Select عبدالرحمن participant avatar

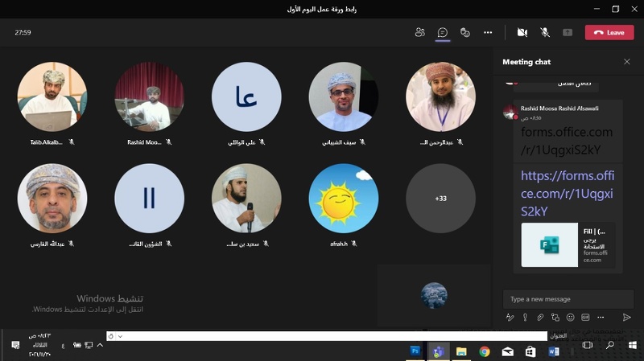coord(440,96)
